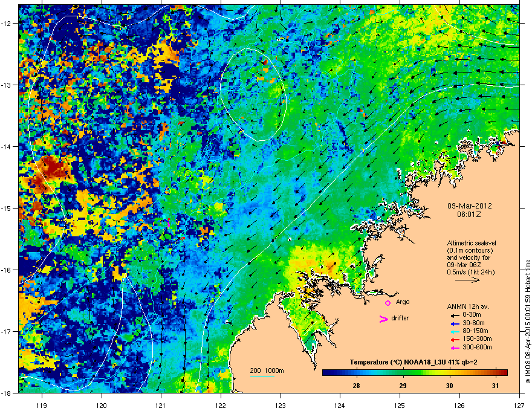Click the 'drifter' legend label
The height and width of the screenshot is (411, 532).
coord(400,318)
